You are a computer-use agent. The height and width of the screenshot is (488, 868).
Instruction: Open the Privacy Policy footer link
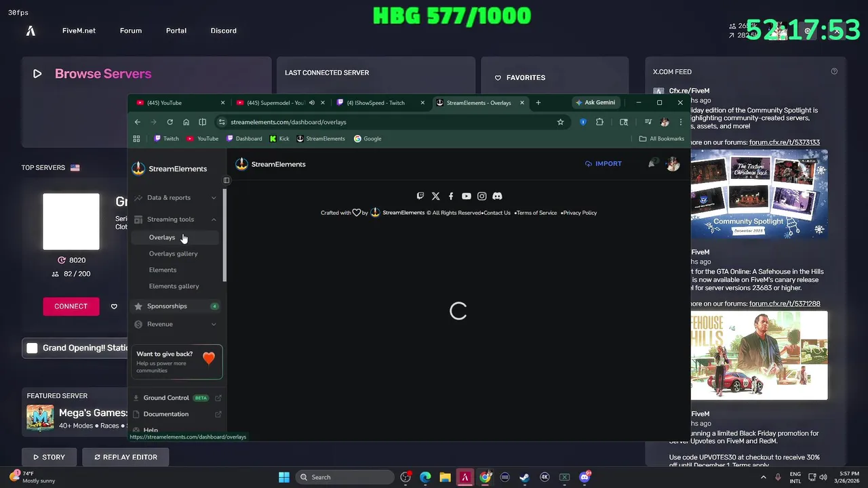[580, 213]
